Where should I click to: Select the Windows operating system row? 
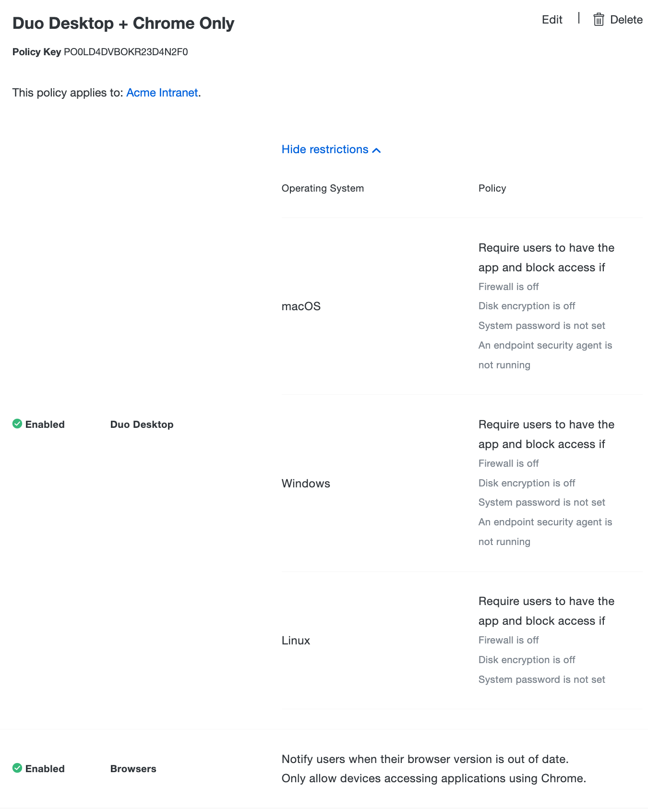pos(306,484)
